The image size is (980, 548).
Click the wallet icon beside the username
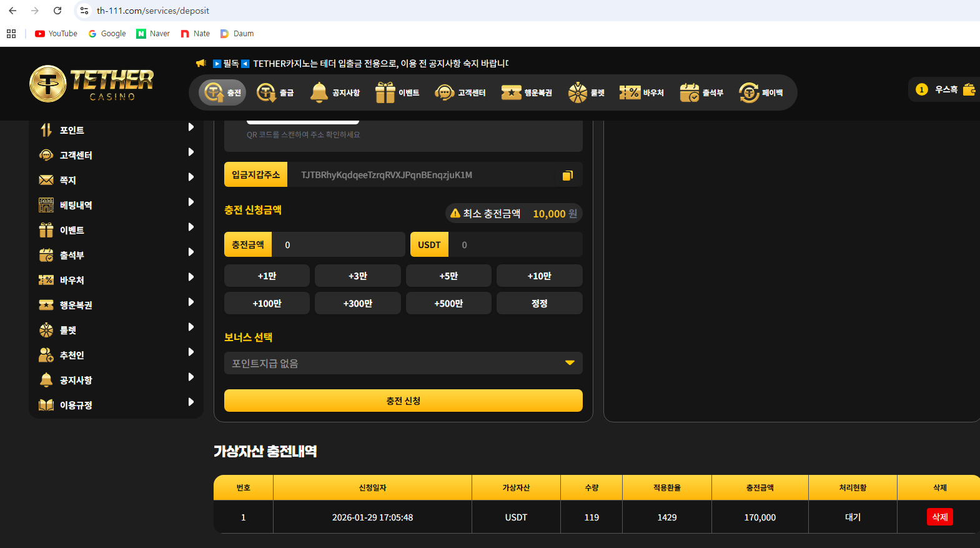969,89
